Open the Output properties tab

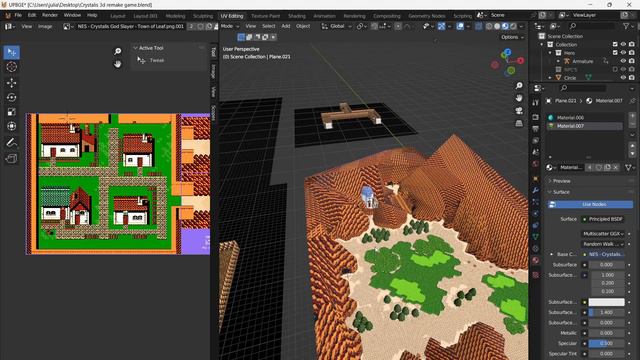pyautogui.click(x=536, y=129)
